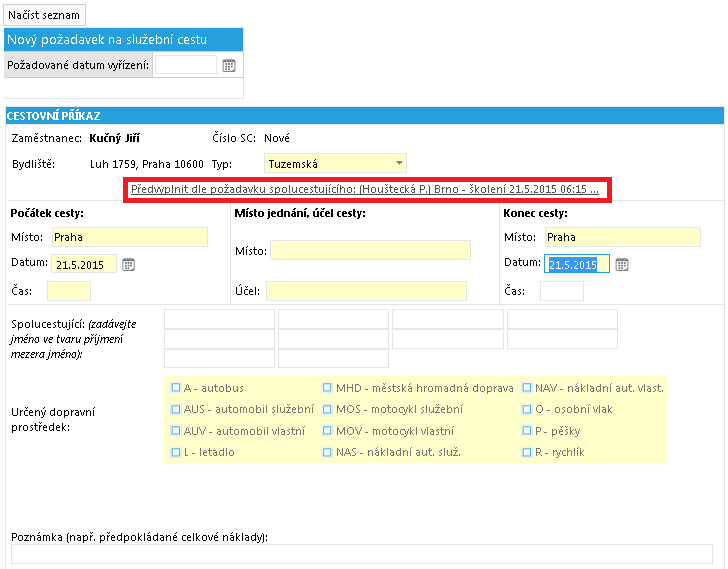Viewport: 728px width, 569px height.
Task: Open calendar picker for Počátek cesty date
Action: tap(129, 265)
